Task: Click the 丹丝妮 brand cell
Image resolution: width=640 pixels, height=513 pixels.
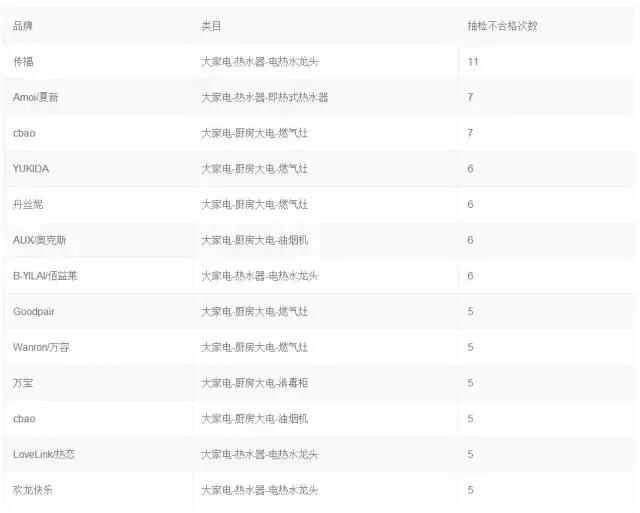Action: (x=28, y=204)
